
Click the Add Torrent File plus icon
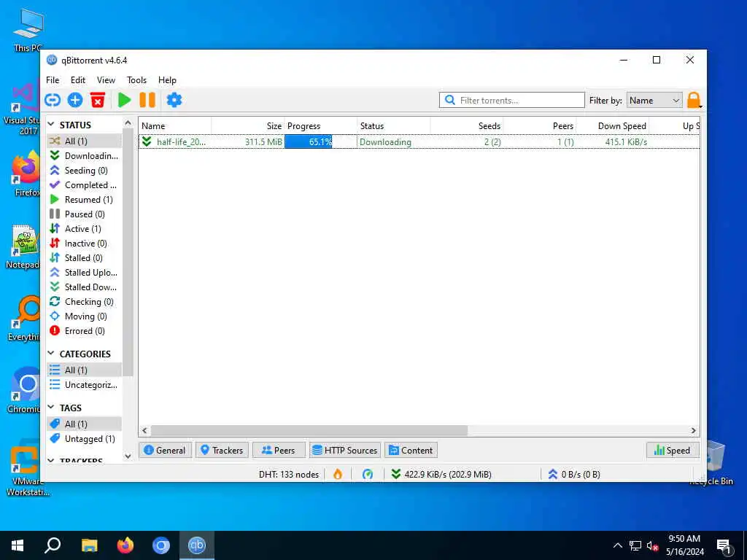point(75,100)
